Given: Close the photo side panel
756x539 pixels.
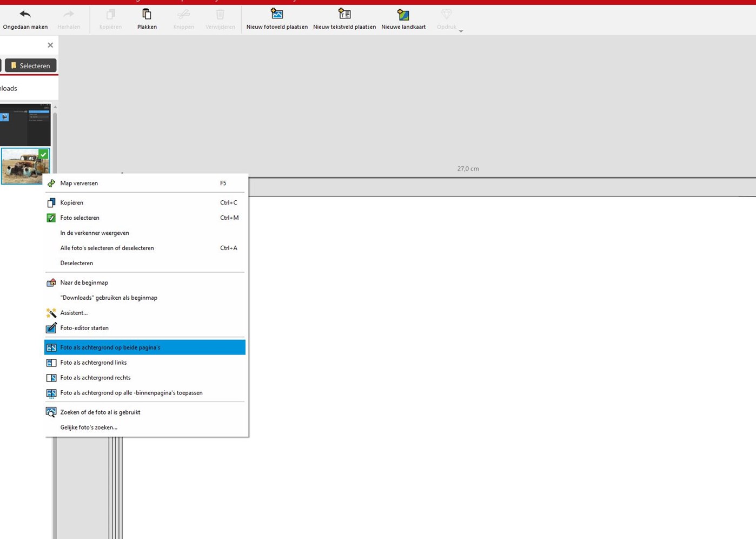Looking at the screenshot, I should [x=50, y=45].
